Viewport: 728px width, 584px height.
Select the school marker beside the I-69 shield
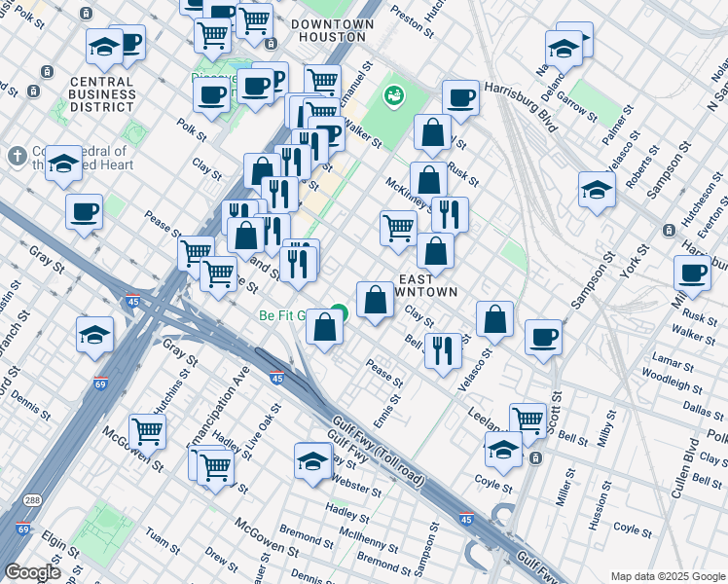[94, 335]
